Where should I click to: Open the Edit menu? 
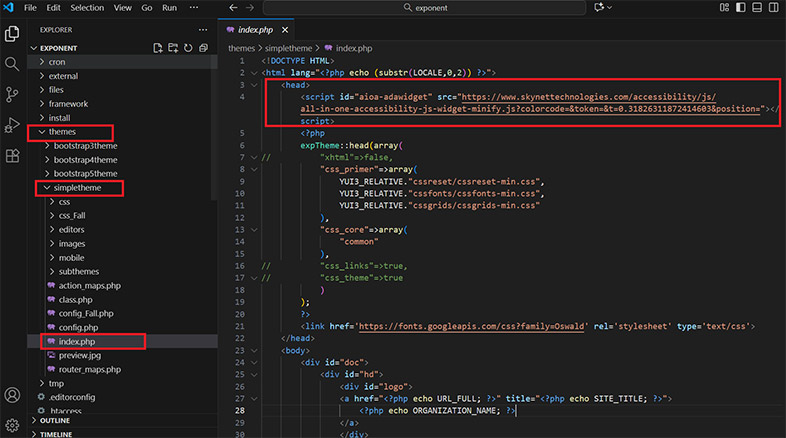[x=53, y=8]
